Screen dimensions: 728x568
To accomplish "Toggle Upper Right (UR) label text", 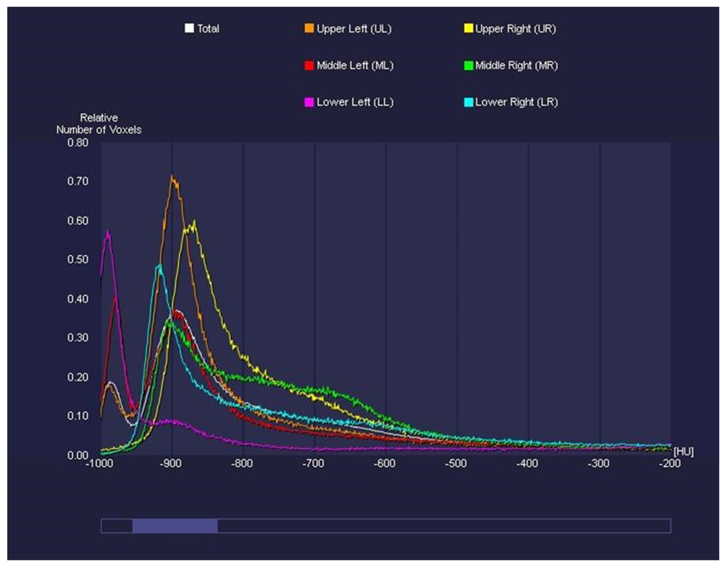I will 515,29.
